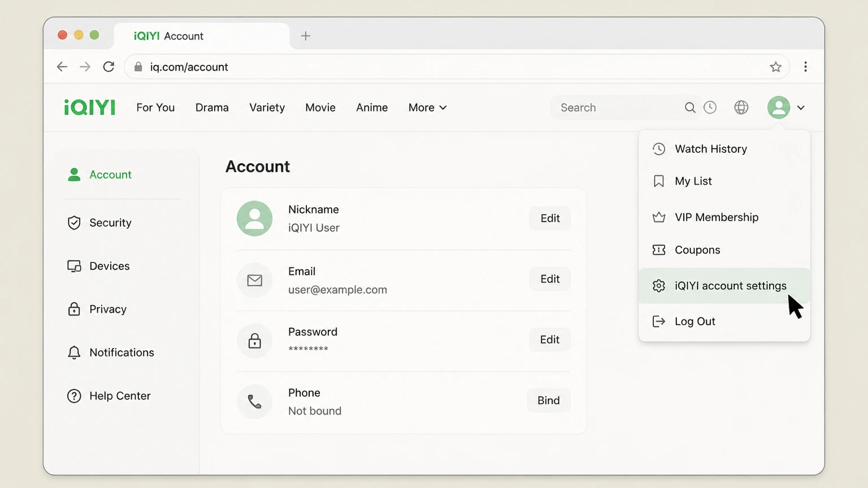Open Privacy in the sidebar
Screen dimensions: 868x488
tap(97, 309)
